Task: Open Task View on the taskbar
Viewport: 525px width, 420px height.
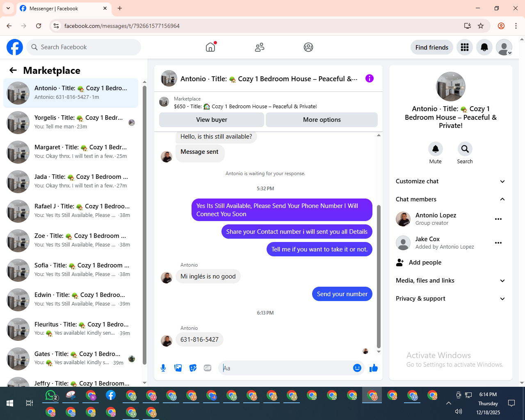Action: (x=30, y=403)
